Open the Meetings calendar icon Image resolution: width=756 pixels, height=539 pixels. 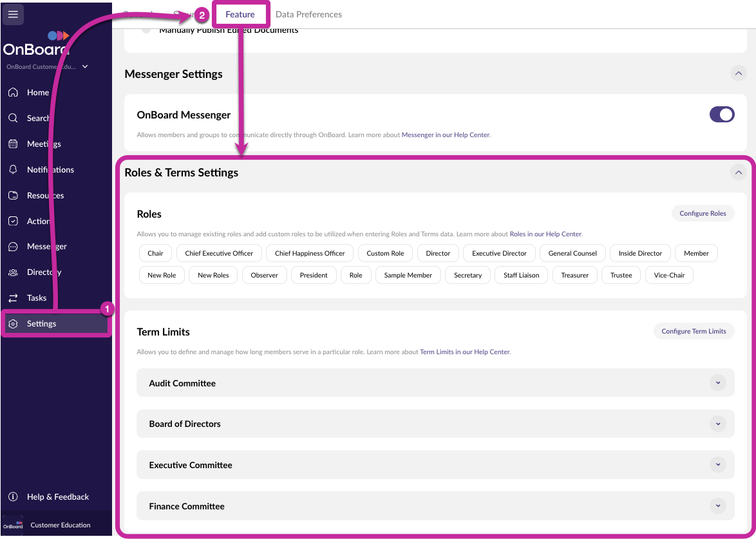13,144
